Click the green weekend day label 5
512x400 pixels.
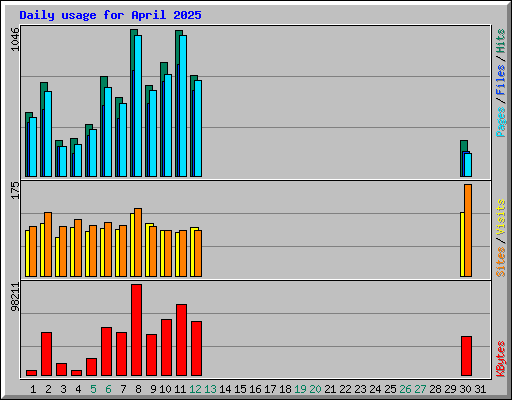coord(93,389)
